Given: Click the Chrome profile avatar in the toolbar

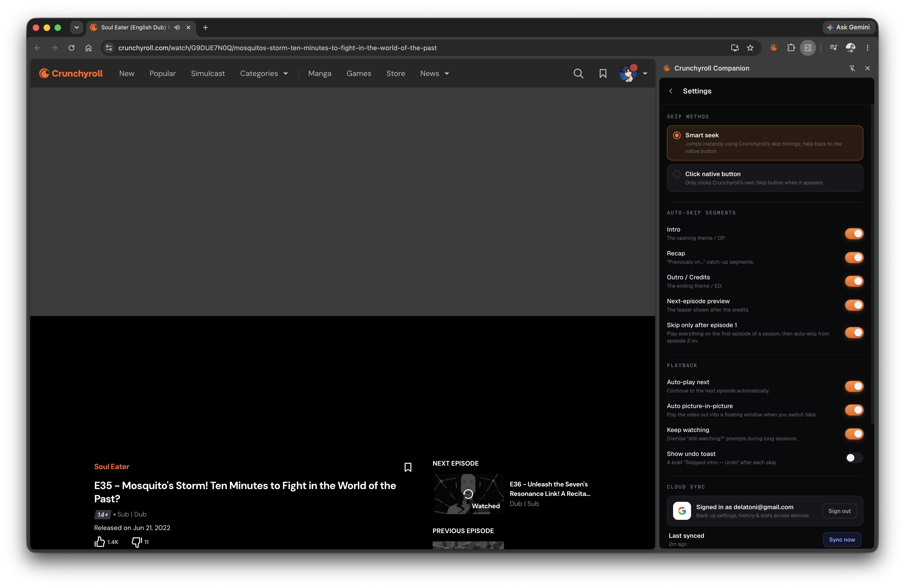Looking at the screenshot, I should (x=851, y=48).
